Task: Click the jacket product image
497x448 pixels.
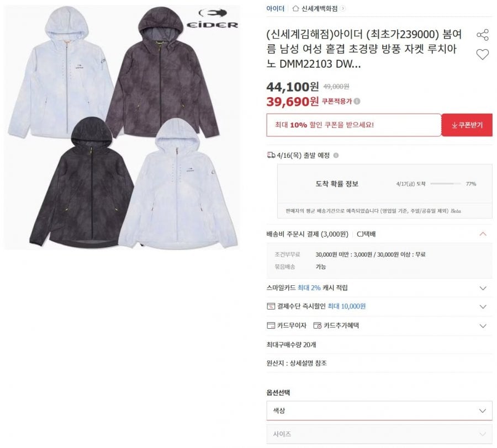Action: pyautogui.click(x=122, y=127)
